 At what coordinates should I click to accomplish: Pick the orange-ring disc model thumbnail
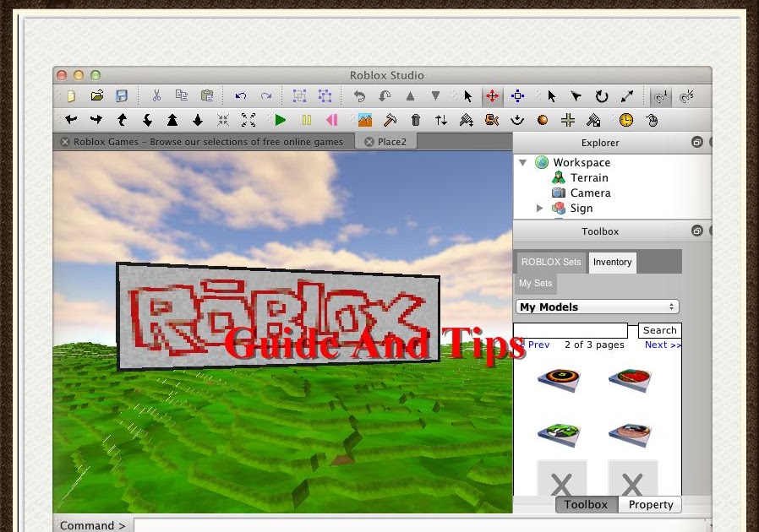click(559, 379)
